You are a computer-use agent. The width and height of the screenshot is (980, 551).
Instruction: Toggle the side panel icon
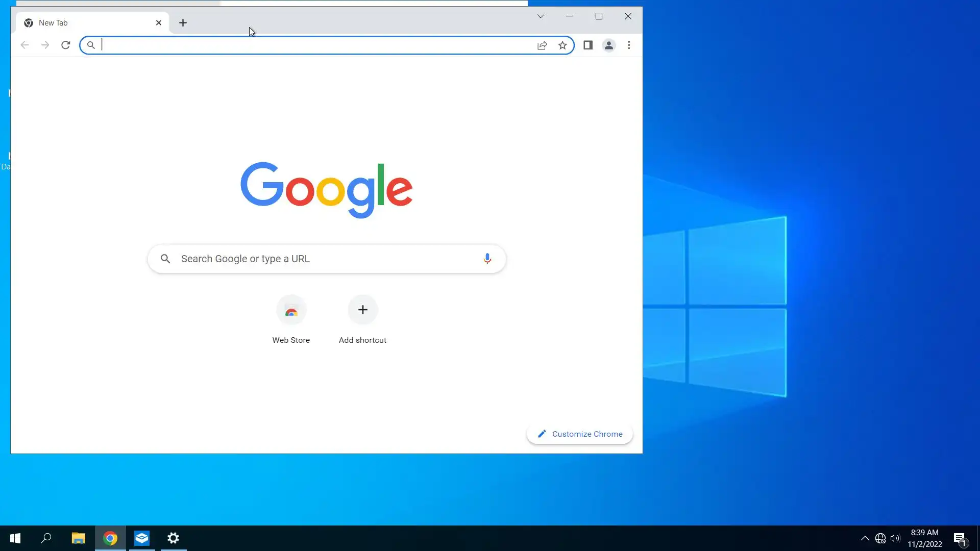588,45
